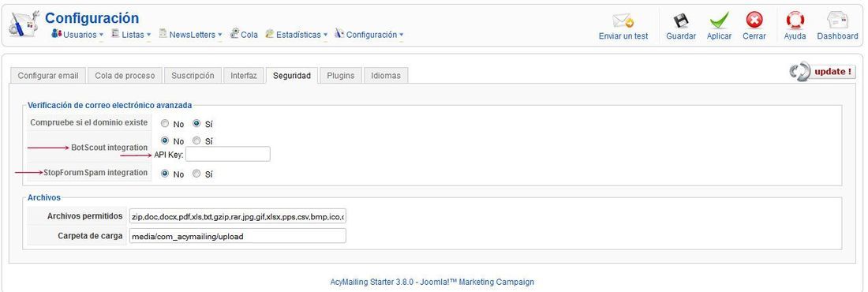This screenshot has height=292, width=868.
Task: Set 'Compruebe si el dominio existe' to Sí
Action: (196, 124)
